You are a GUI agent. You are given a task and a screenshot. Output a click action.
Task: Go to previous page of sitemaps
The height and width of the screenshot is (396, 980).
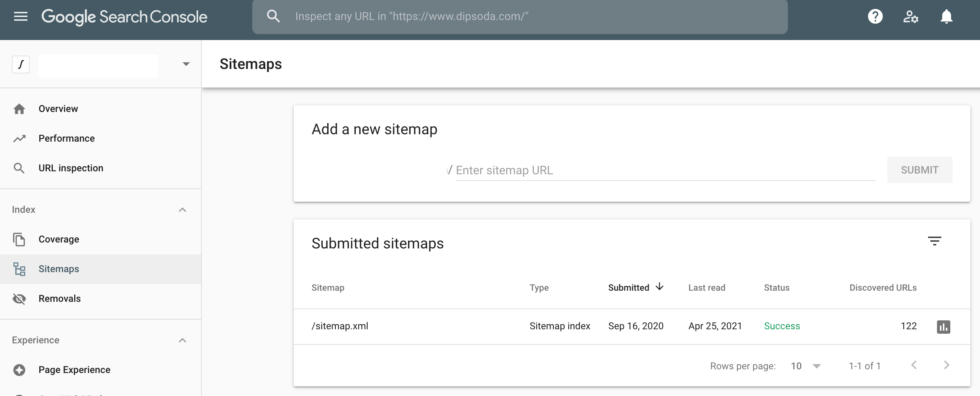point(914,365)
